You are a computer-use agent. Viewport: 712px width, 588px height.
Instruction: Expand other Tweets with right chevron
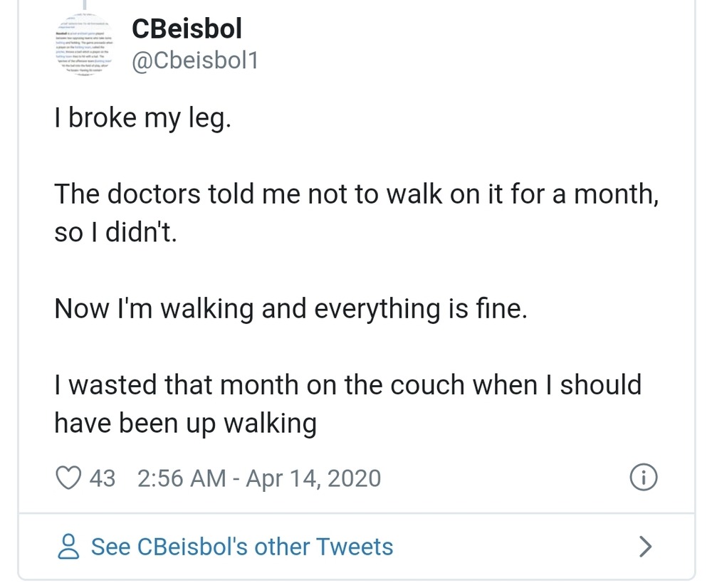pos(645,547)
